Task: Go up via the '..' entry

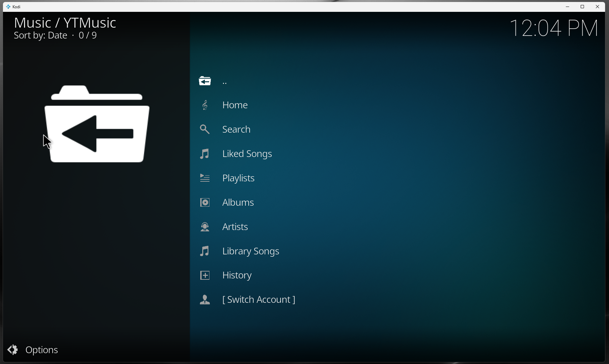Action: tap(225, 82)
